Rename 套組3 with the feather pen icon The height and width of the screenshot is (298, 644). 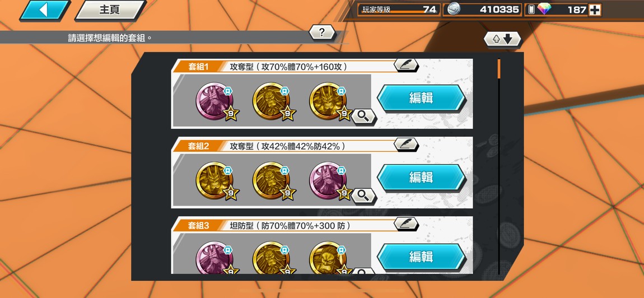[x=406, y=223]
